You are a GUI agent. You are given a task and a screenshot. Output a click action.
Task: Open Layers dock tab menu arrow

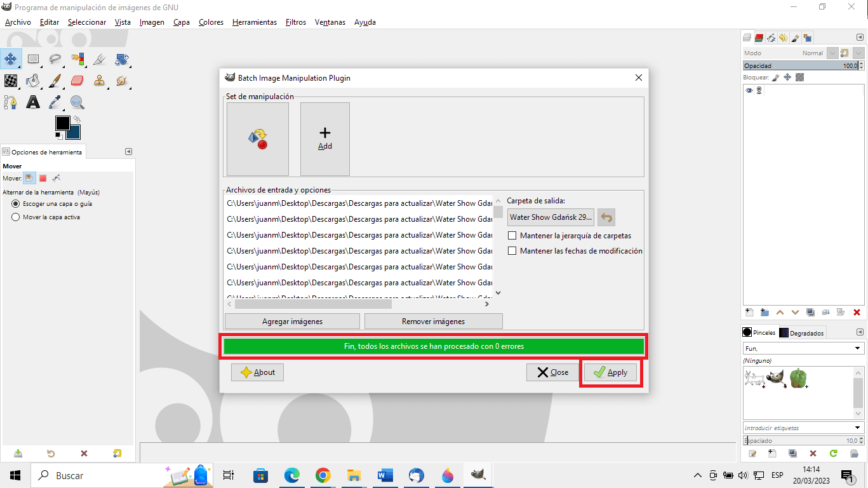(x=859, y=37)
